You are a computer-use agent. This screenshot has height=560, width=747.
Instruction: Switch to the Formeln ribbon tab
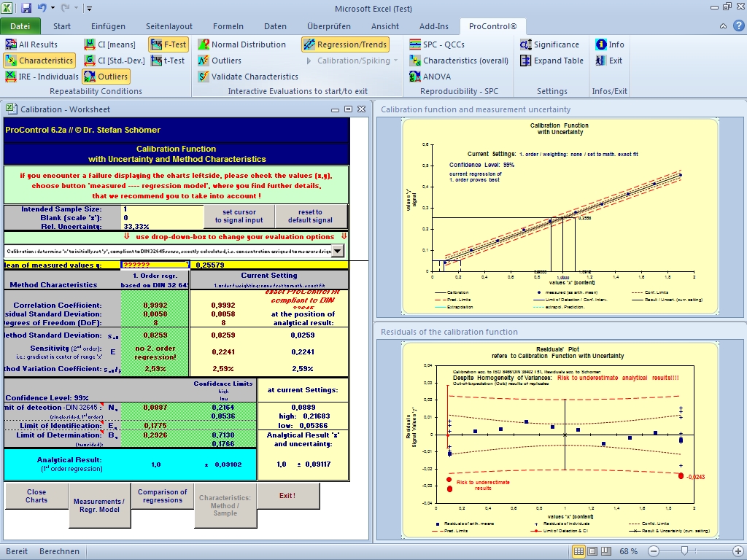click(x=228, y=26)
